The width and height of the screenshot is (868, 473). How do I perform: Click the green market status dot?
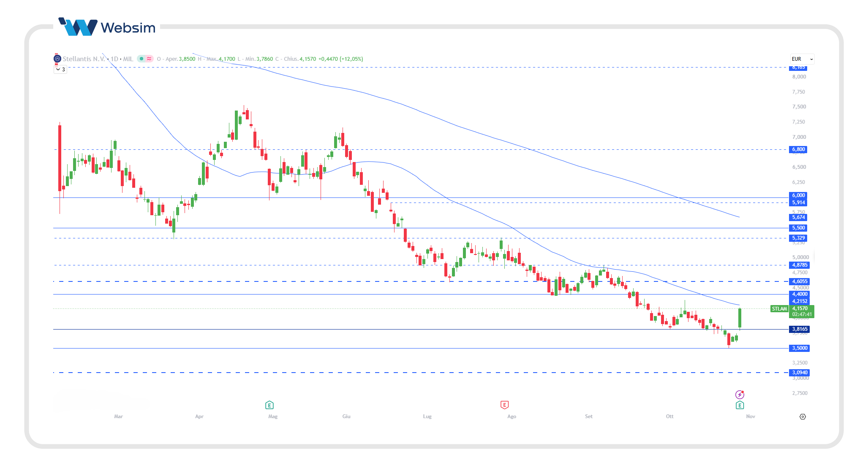(x=141, y=59)
